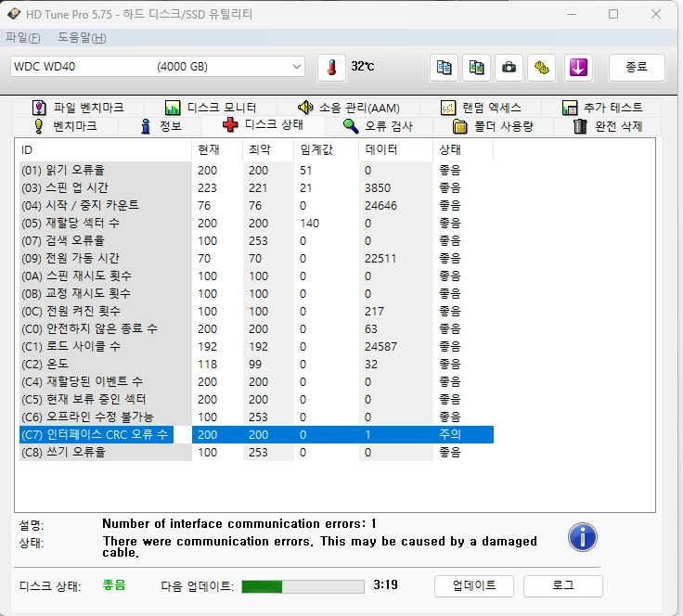Open the 파일(F) menu
Screen dimensions: 683x616
(22, 38)
